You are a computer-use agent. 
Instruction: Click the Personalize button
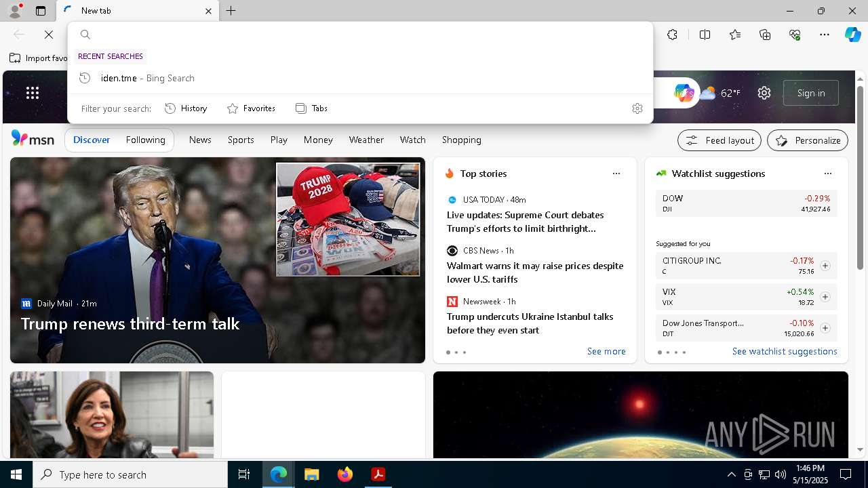[x=808, y=140]
